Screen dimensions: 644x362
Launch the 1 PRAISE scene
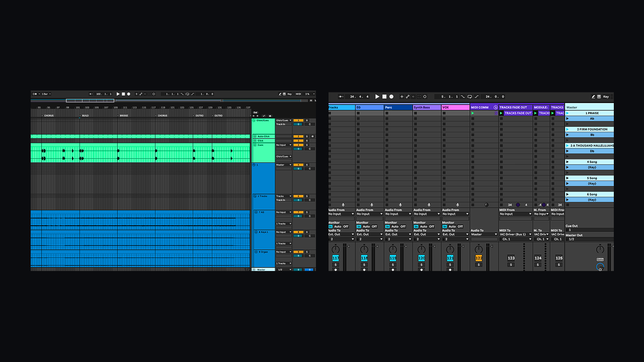coord(568,113)
